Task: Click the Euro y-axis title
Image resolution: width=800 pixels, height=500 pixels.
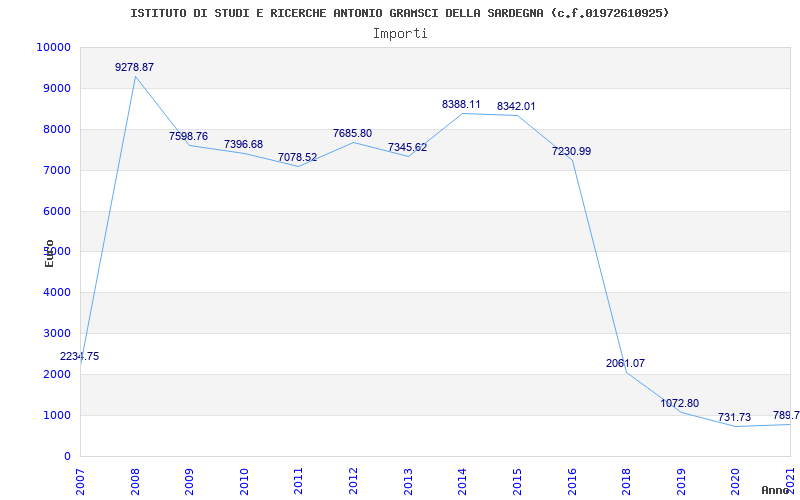Action: click(x=49, y=253)
